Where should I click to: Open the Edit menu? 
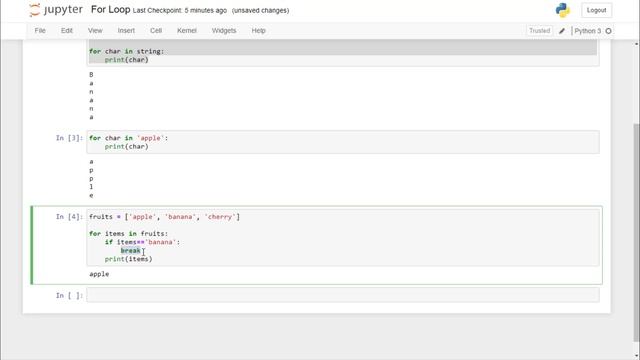(x=67, y=31)
